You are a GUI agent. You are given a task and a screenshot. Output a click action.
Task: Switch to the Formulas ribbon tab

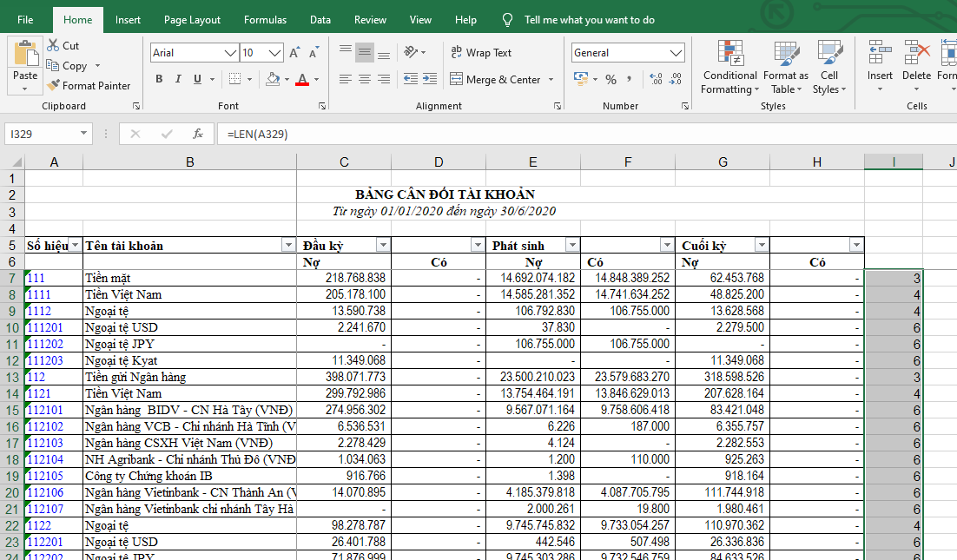265,20
